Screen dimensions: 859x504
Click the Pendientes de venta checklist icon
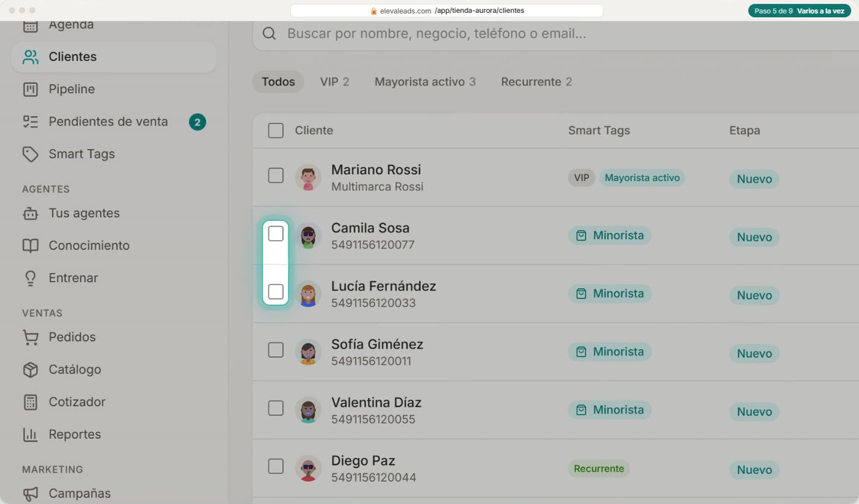pyautogui.click(x=30, y=121)
